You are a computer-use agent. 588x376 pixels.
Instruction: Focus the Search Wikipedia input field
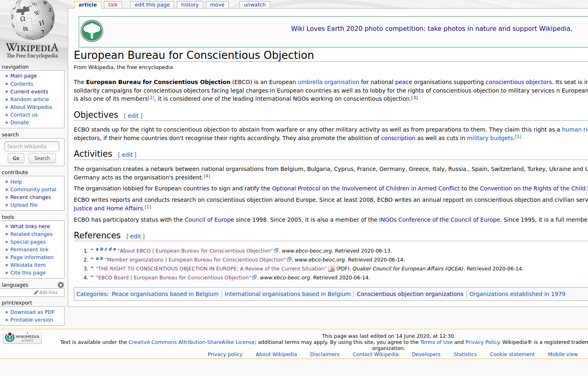pyautogui.click(x=32, y=146)
